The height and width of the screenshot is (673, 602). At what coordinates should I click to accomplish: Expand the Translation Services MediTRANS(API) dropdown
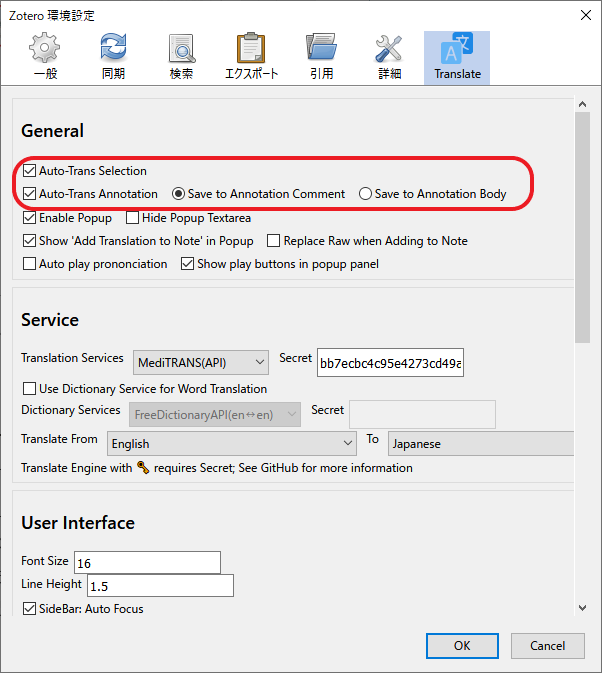click(x=201, y=363)
